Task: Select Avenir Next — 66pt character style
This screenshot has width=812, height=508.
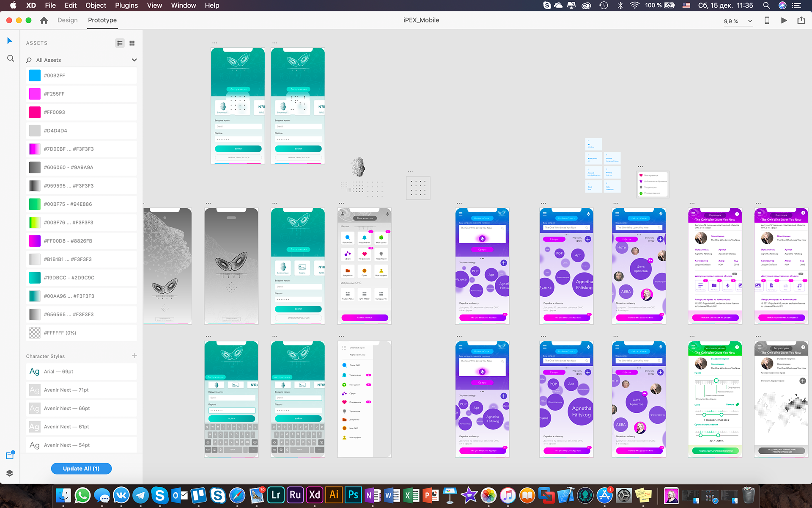Action: click(81, 409)
